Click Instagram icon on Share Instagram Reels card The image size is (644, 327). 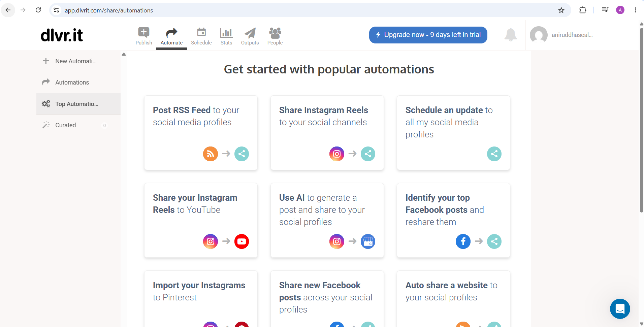[337, 154]
